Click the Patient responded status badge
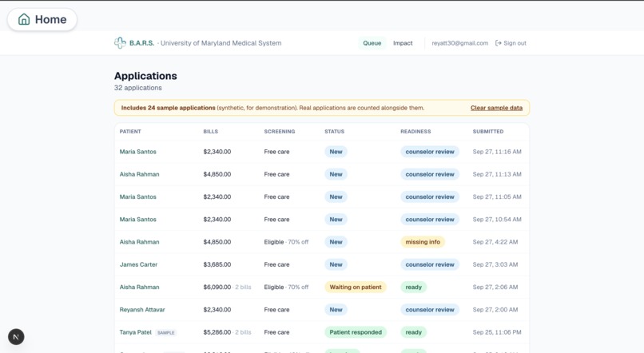 [356, 332]
